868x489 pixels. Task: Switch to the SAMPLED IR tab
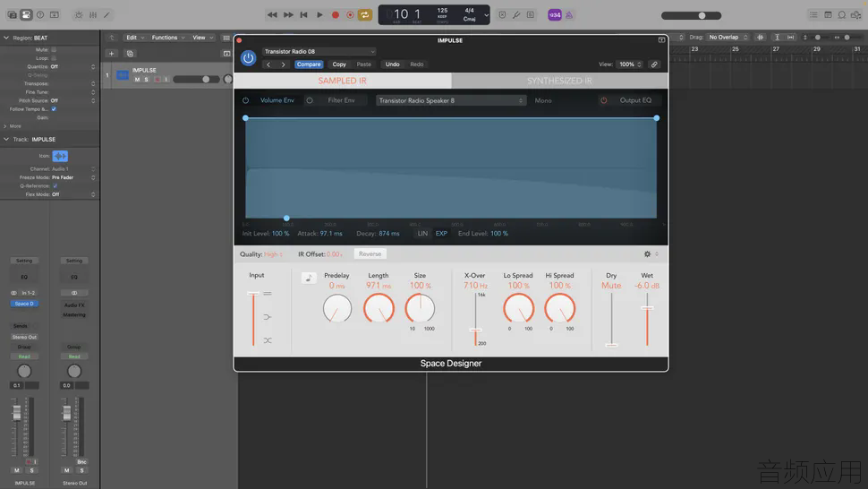coord(343,81)
